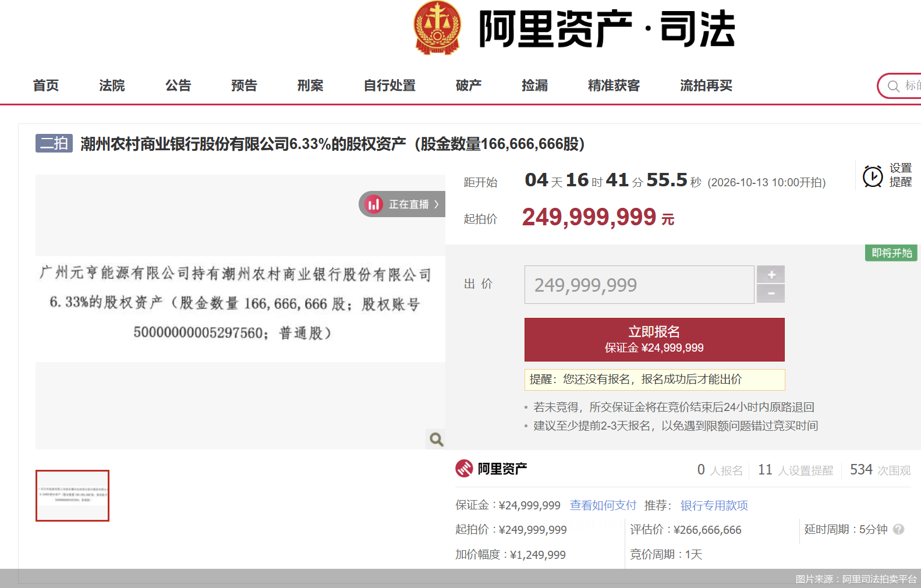921x588 pixels.
Task: Click the 加价幅度 ¥1,249,999 text
Action: 511,554
